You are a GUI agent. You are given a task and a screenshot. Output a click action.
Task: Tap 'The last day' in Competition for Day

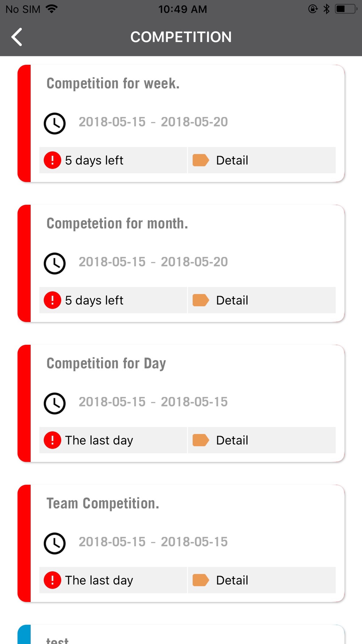coord(99,440)
